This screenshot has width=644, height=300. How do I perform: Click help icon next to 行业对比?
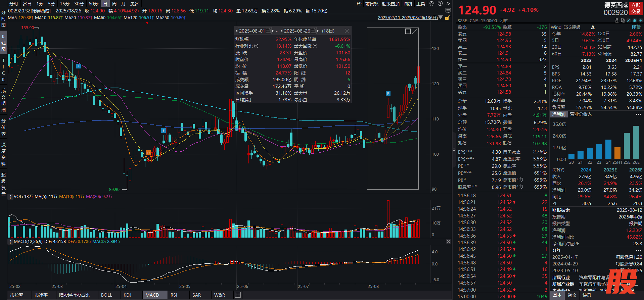click(x=256, y=46)
